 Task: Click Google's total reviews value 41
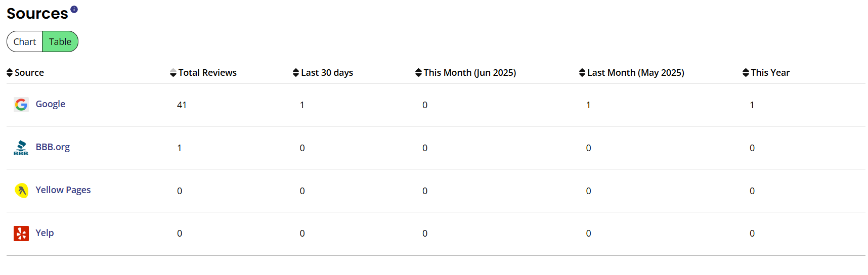[x=182, y=105]
